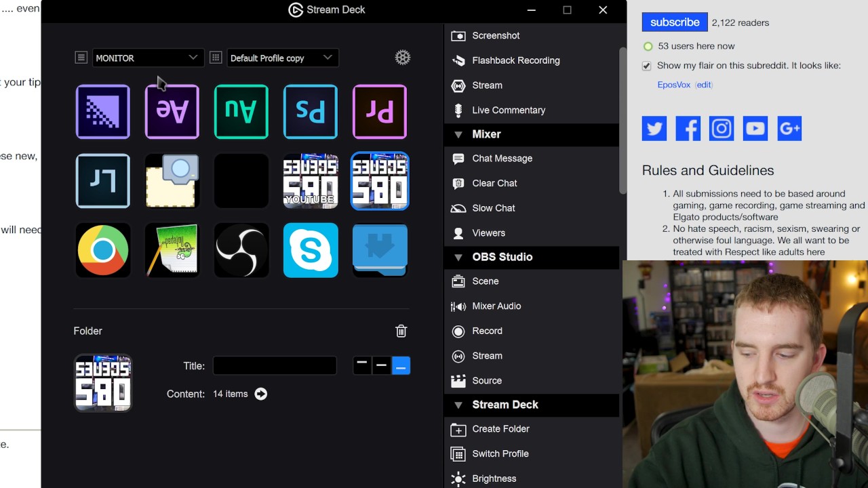Set title alignment to top
Image resolution: width=868 pixels, height=488 pixels.
[x=362, y=366]
